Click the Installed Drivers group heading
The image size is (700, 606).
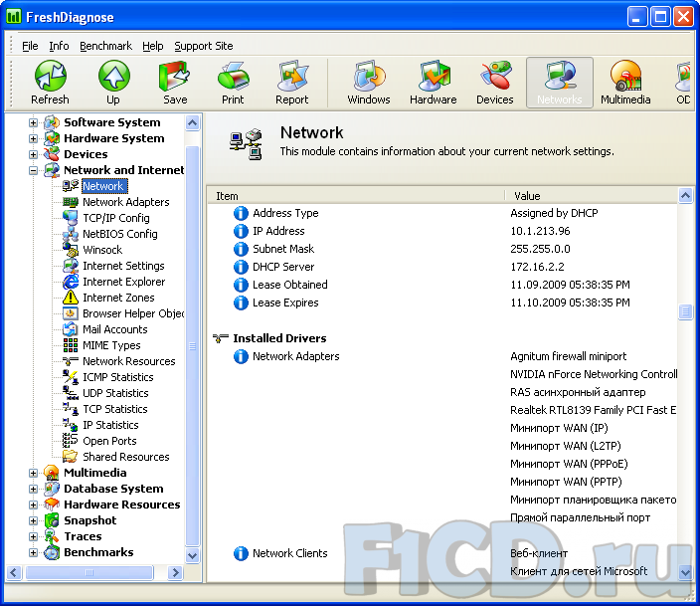pos(279,338)
